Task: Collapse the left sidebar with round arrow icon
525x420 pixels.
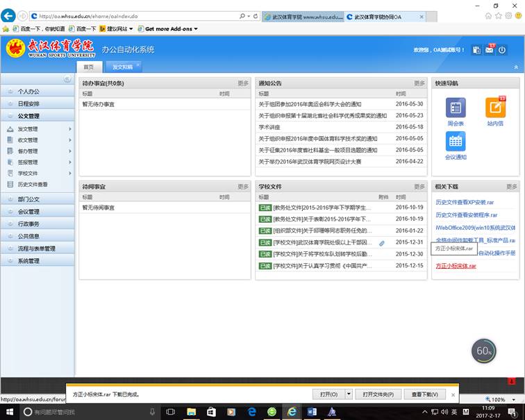Action: coord(67,79)
